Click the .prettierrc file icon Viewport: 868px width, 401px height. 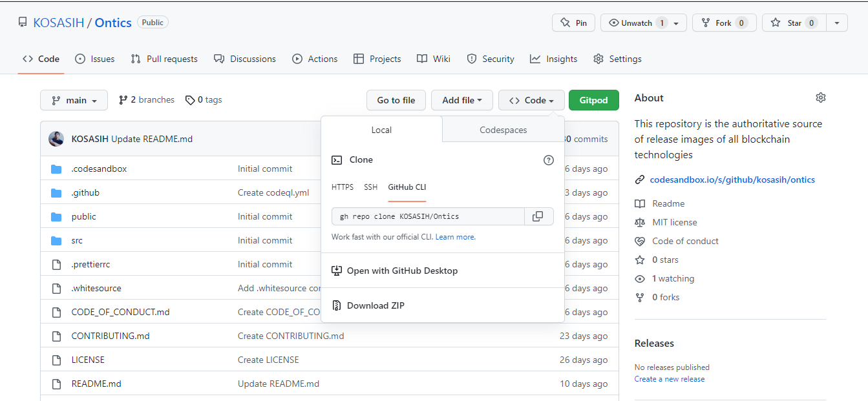(x=56, y=265)
